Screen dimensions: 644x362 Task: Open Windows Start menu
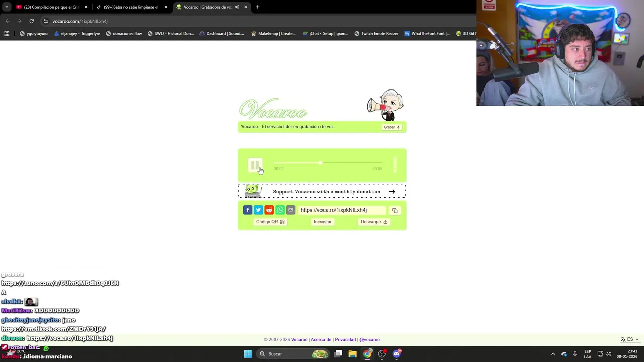(x=248, y=354)
